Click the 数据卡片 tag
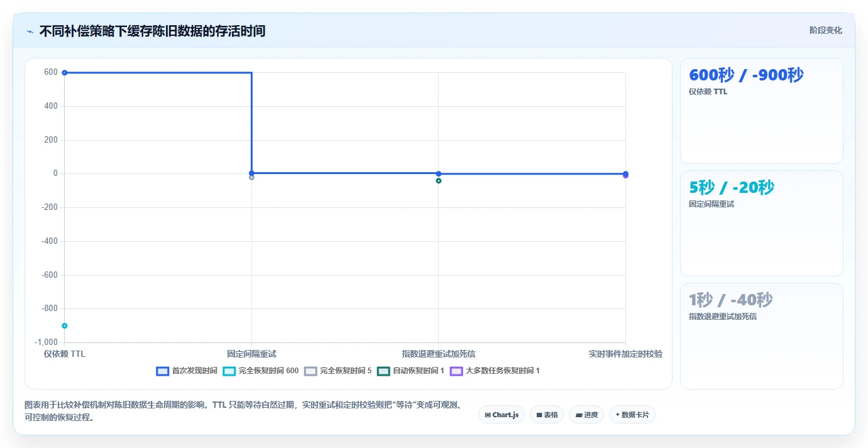The image size is (868, 448). (x=632, y=415)
